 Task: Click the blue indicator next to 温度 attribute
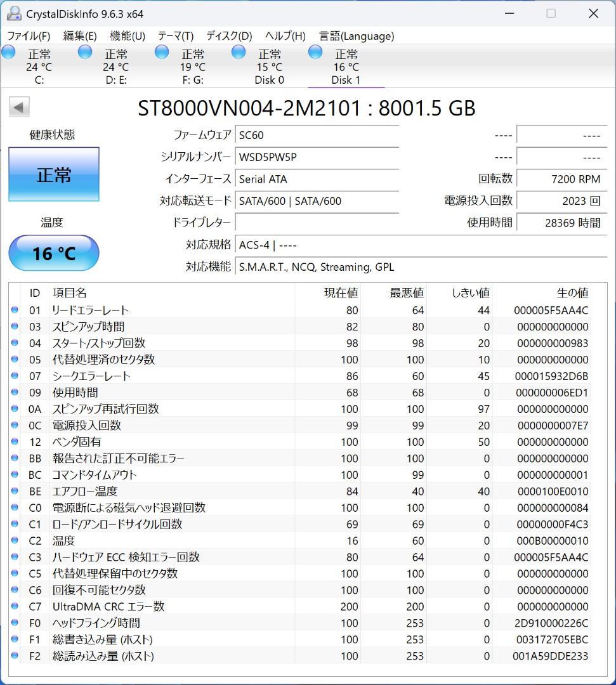coord(15,541)
